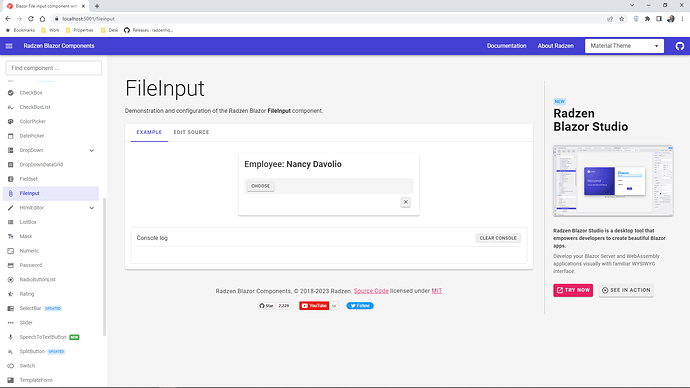This screenshot has height=388, width=690.
Task: Click the Switch sidebar icon
Action: (11, 366)
